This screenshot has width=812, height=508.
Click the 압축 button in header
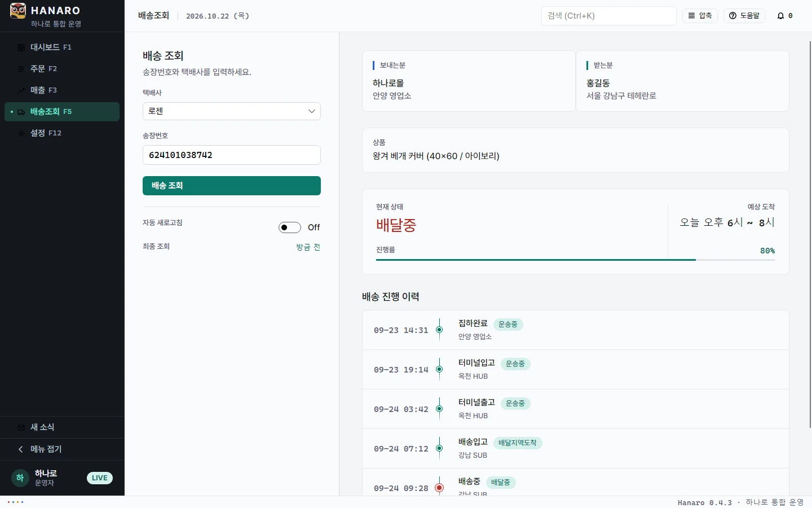(700, 16)
